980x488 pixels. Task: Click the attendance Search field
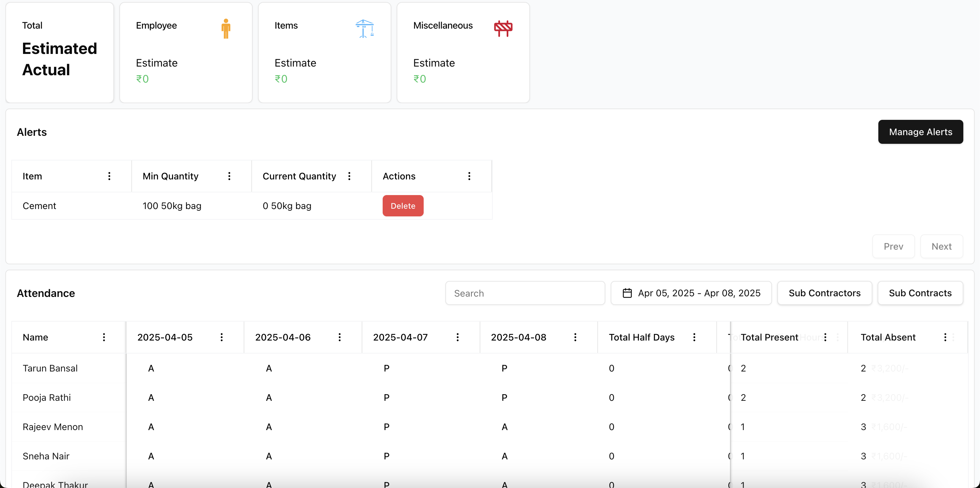click(525, 293)
